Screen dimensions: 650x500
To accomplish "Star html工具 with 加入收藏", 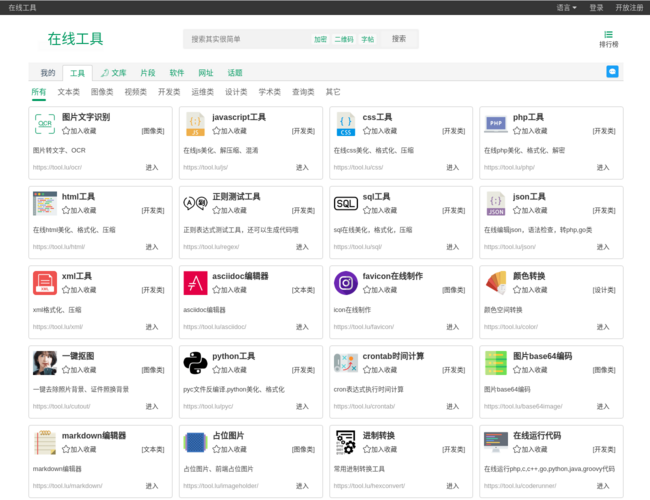I will [79, 211].
